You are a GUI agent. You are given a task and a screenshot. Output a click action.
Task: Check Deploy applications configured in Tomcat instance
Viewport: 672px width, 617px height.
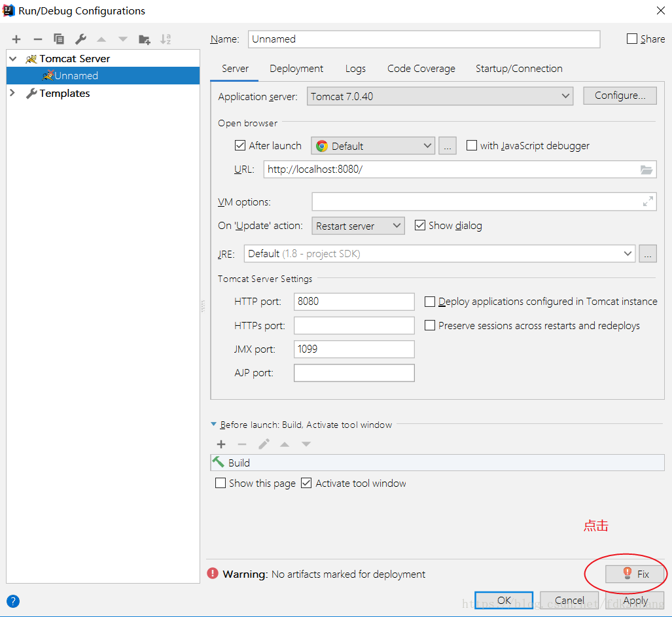coord(429,302)
